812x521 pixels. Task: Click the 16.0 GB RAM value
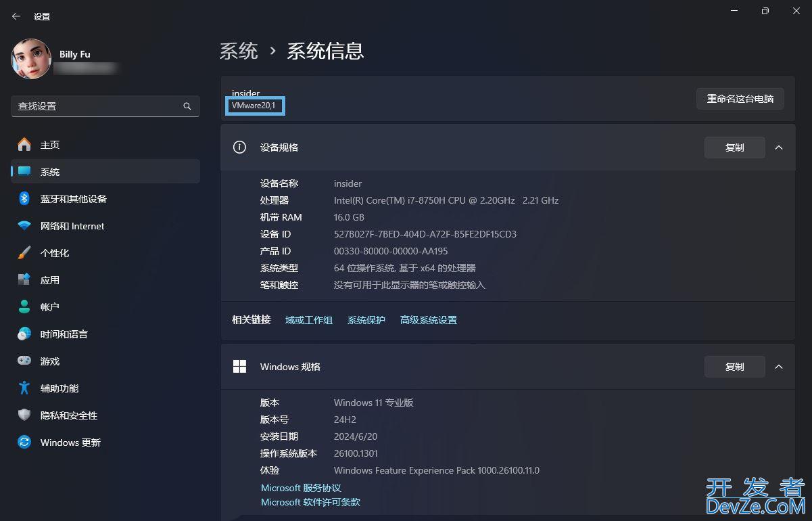tap(349, 217)
